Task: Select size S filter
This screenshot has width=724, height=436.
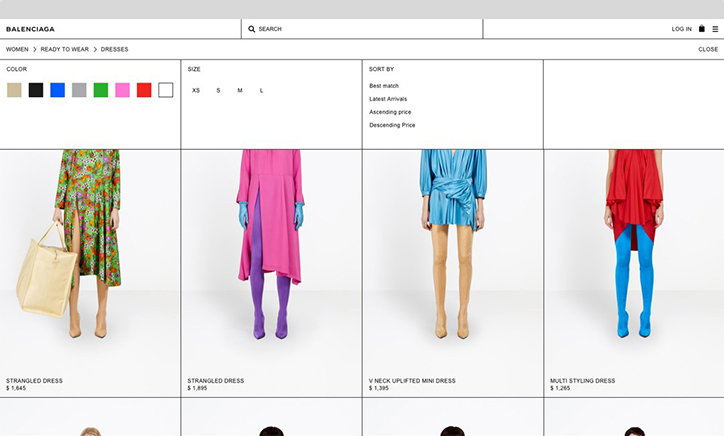Action: pos(218,91)
